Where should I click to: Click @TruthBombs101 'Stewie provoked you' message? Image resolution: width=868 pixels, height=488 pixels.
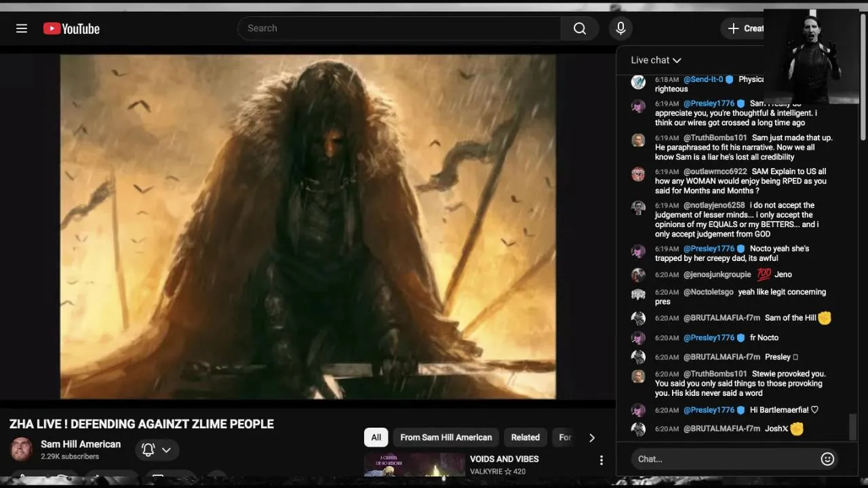pyautogui.click(x=741, y=384)
